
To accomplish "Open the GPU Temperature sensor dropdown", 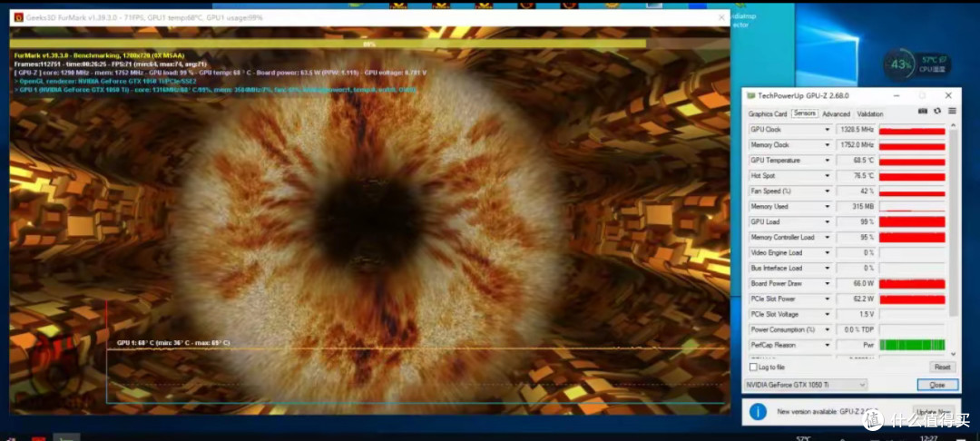I will point(828,161).
